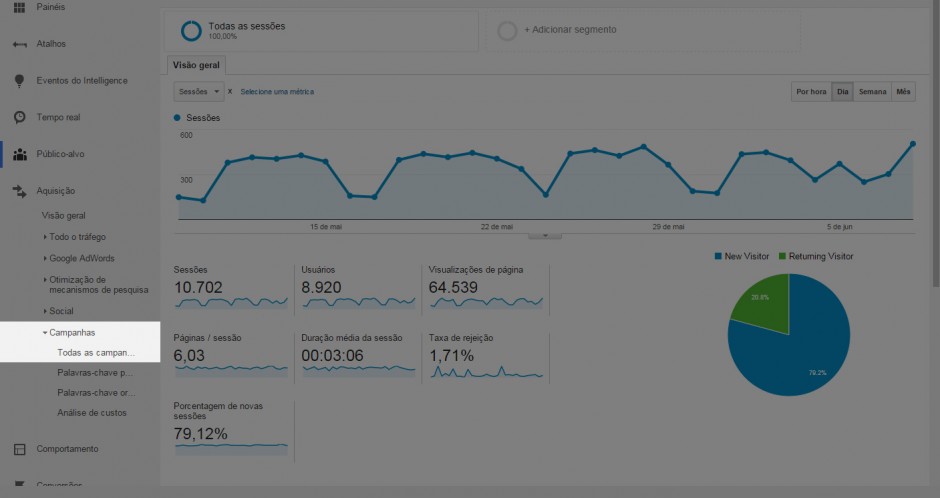Open Palavras-chave pagas report
Image resolution: width=940 pixels, height=498 pixels.
point(95,373)
